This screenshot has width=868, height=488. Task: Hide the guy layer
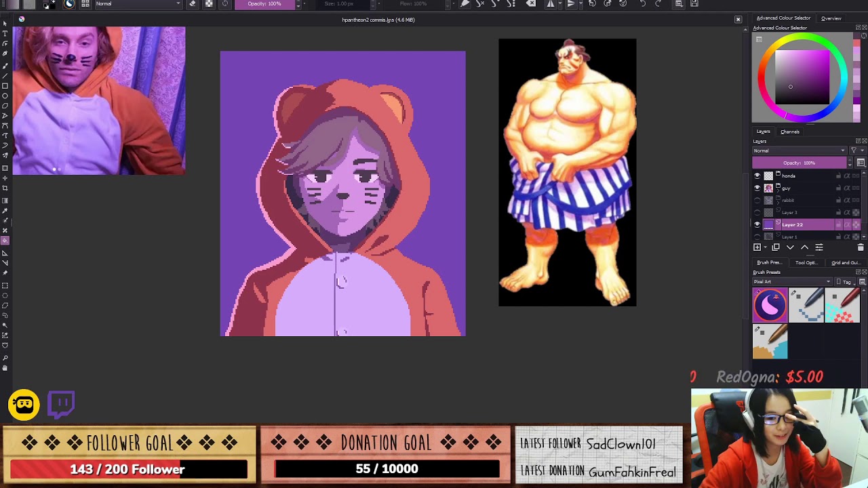[x=757, y=188]
